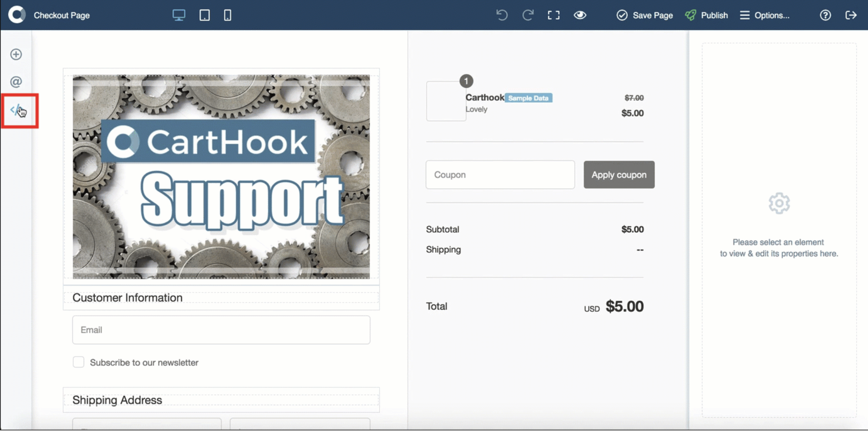868x433 pixels.
Task: Click the Lovely product variant text
Action: click(477, 109)
